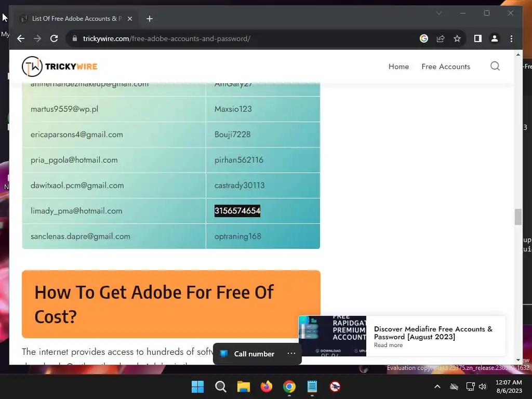
Task: Click the martus9559@wp.pl cell
Action: (114, 109)
